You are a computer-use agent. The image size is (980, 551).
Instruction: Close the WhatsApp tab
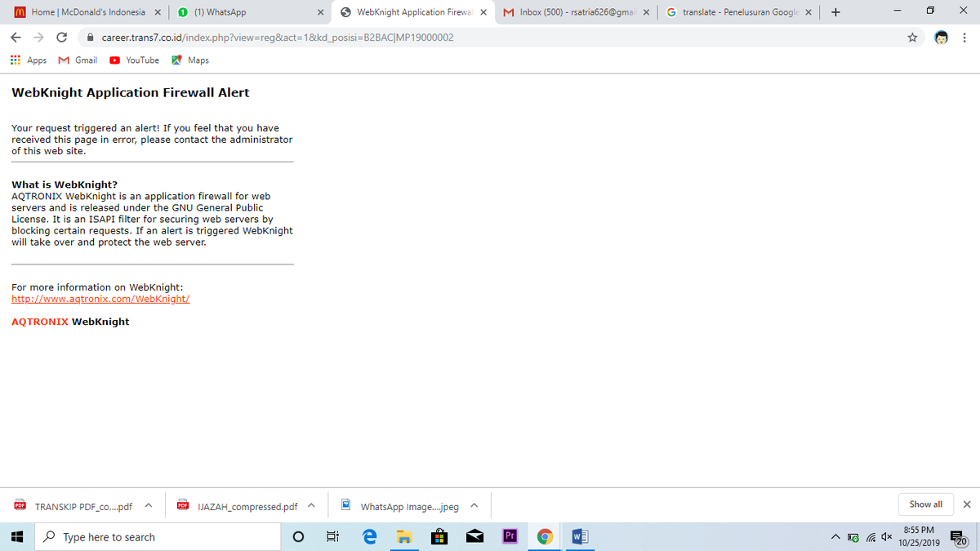pos(320,12)
